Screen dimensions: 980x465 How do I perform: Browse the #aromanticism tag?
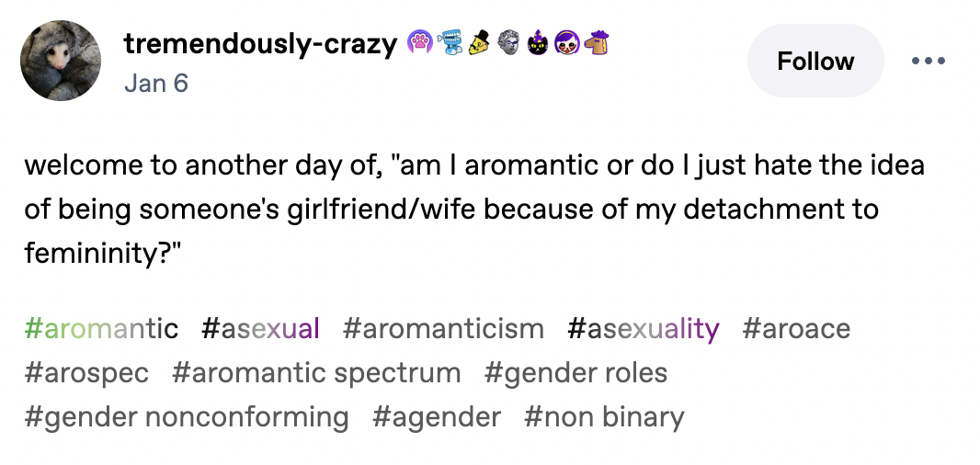pyautogui.click(x=443, y=328)
